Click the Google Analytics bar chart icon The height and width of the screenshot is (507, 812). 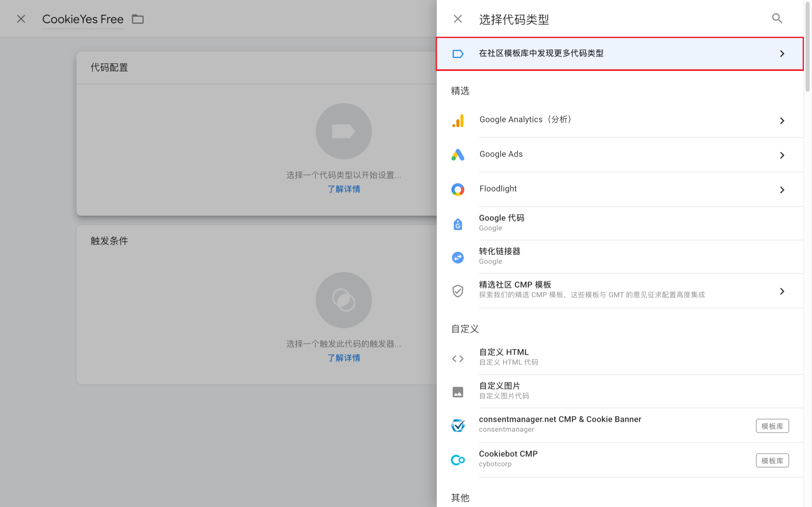tap(458, 121)
